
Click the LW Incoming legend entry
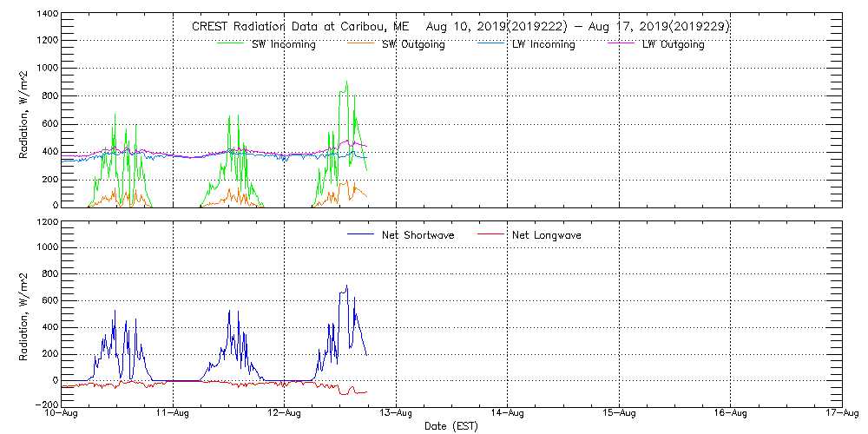(543, 45)
